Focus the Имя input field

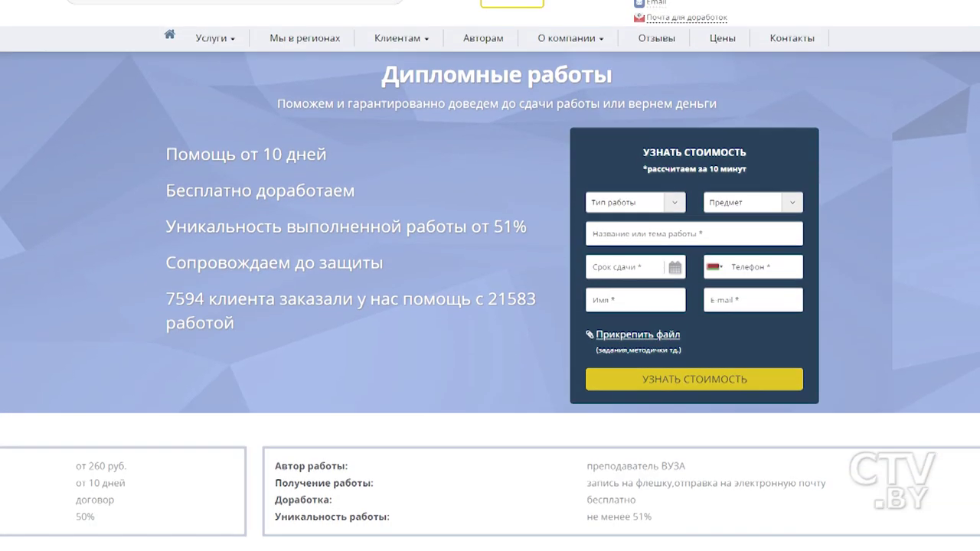pos(635,300)
